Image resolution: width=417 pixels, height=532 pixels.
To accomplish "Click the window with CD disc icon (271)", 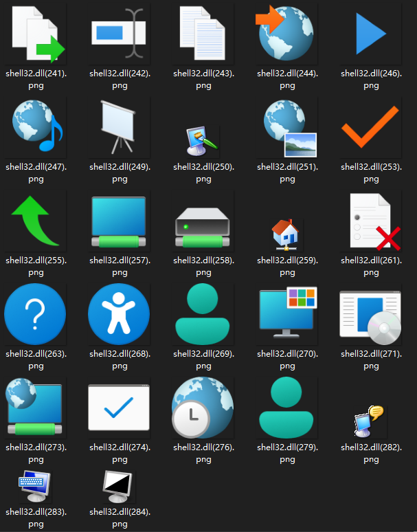I will pos(370,318).
